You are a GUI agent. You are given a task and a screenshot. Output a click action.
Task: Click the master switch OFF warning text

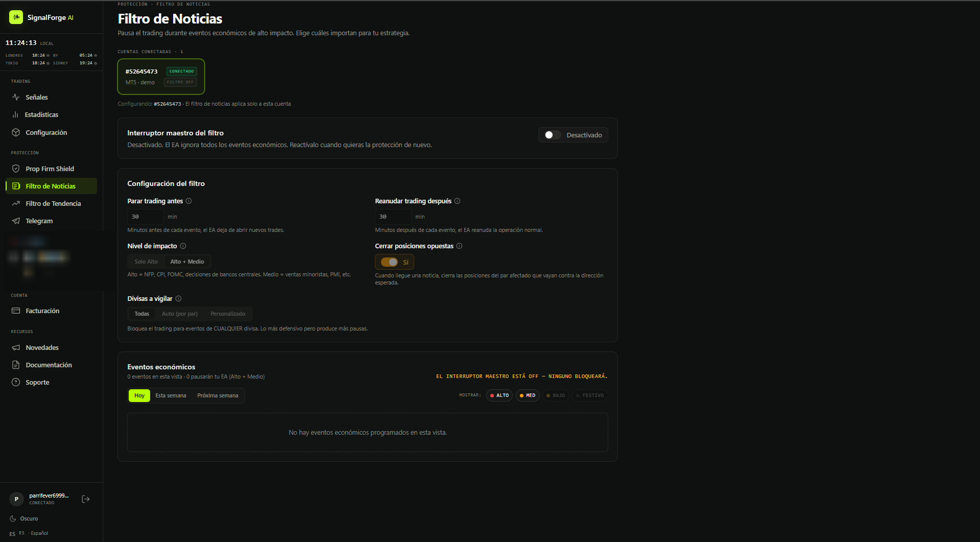pos(521,376)
